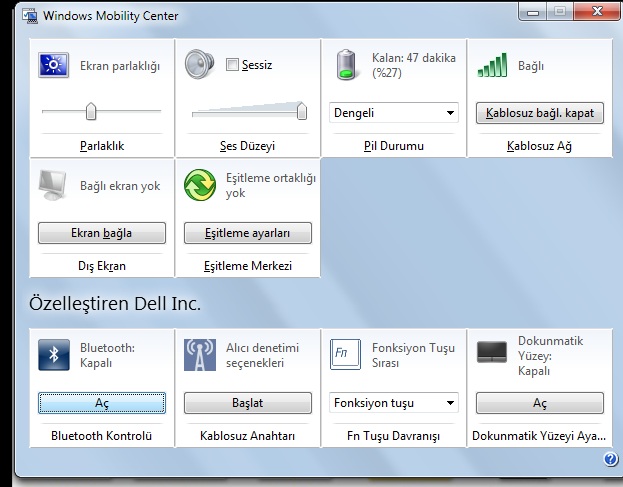Click the Kalan: 47 dakika text
This screenshot has height=487, width=623.
pyautogui.click(x=414, y=58)
